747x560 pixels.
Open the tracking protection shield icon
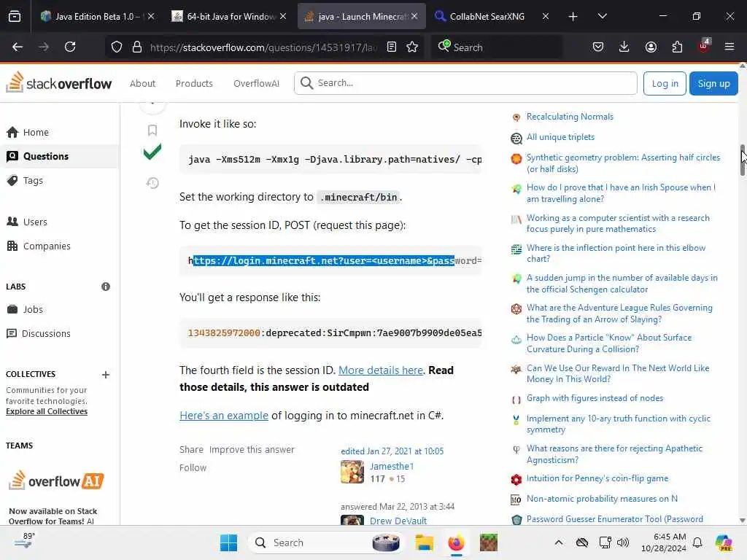117,47
